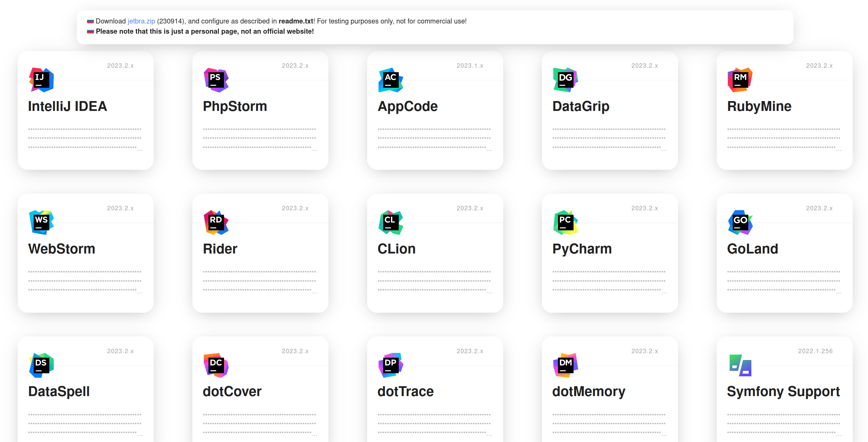Click the 2022.1.256 version label on Symfony Support
Screen dimensions: 868x442
pos(815,351)
